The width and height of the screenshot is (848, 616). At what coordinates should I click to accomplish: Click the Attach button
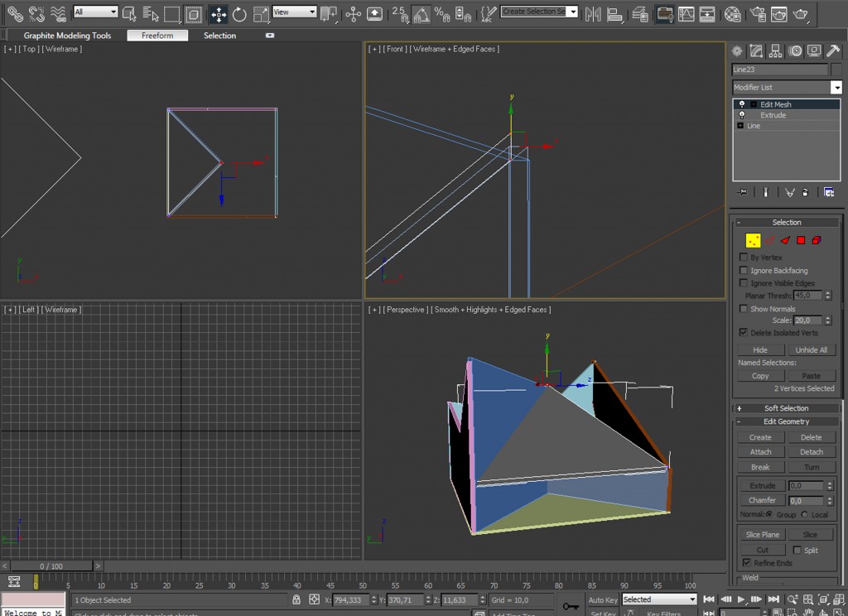pos(760,451)
